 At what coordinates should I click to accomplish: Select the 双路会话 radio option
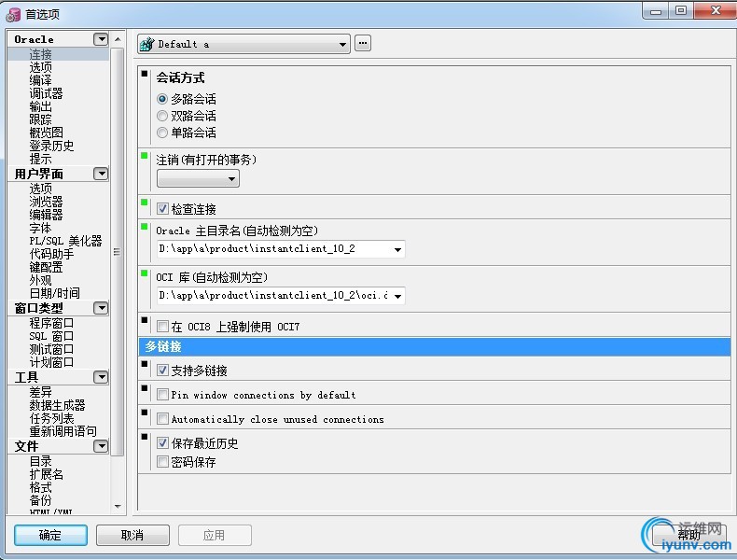(x=162, y=116)
